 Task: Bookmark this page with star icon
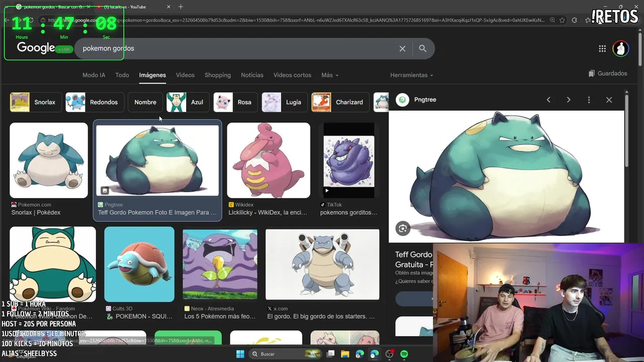[x=562, y=20]
